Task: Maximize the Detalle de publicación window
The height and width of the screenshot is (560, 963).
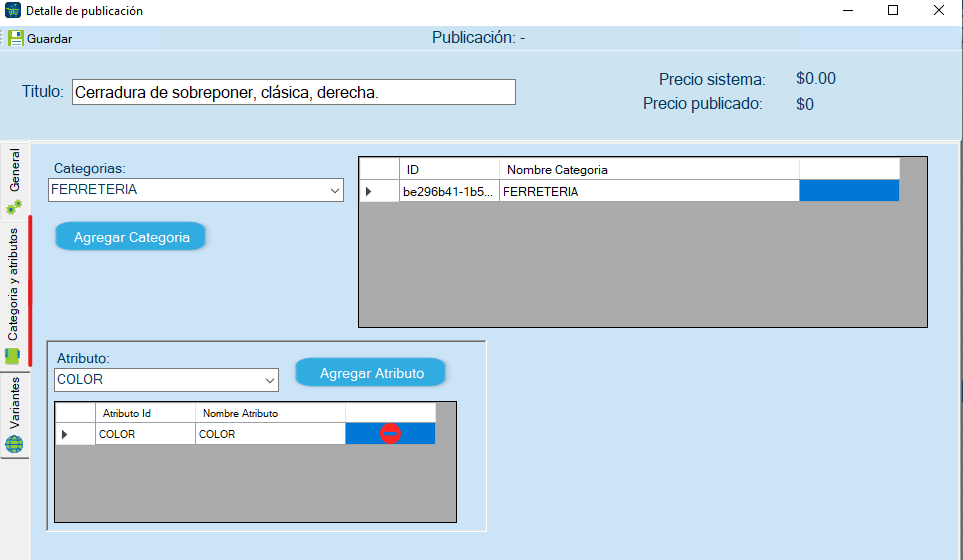Action: click(893, 10)
